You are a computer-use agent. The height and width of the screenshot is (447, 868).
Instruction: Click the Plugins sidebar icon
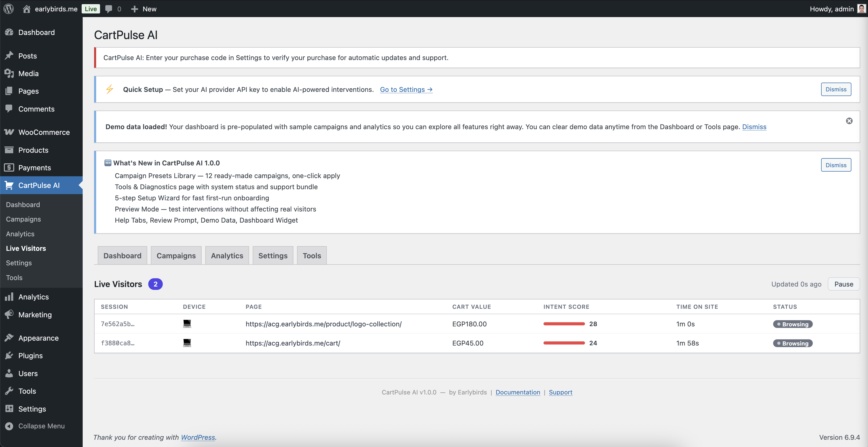(9, 355)
